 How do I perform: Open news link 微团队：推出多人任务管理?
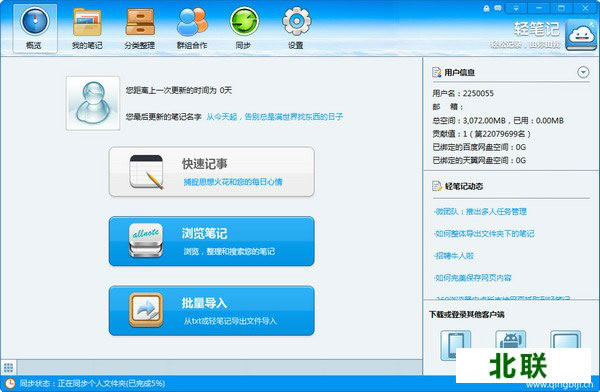point(481,211)
